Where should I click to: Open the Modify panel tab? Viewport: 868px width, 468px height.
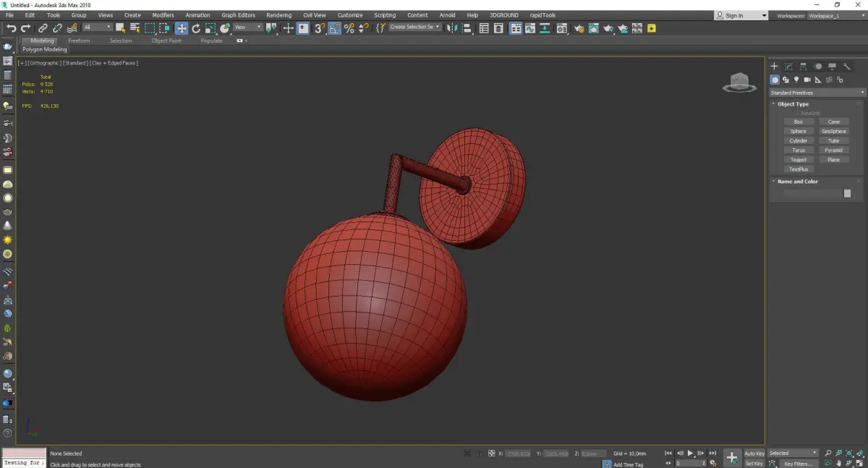pos(789,67)
